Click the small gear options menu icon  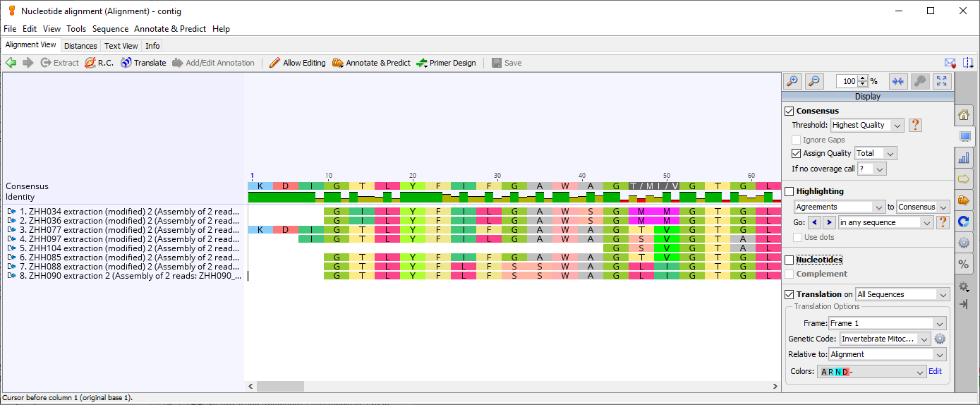[x=964, y=287]
